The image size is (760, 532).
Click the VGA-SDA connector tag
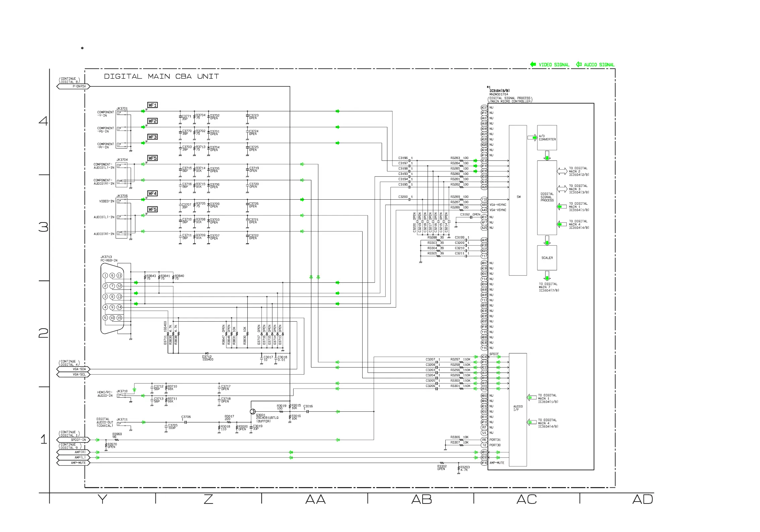[x=73, y=369]
